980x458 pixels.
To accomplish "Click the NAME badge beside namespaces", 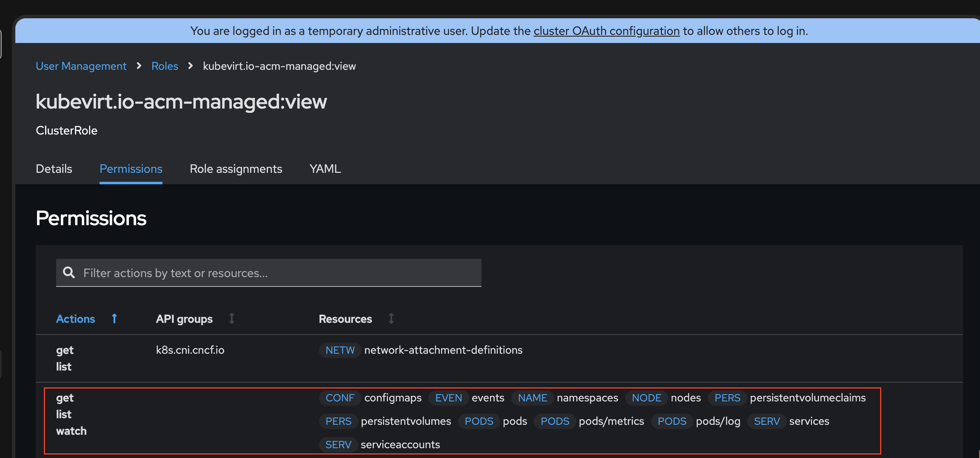I will click(x=532, y=398).
